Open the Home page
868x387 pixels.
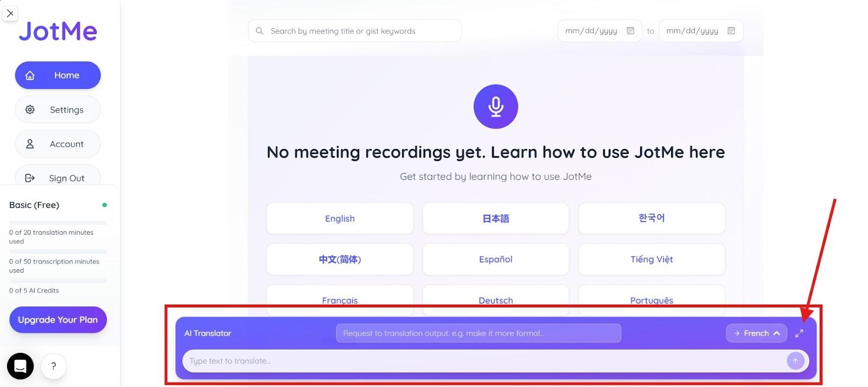tap(58, 75)
